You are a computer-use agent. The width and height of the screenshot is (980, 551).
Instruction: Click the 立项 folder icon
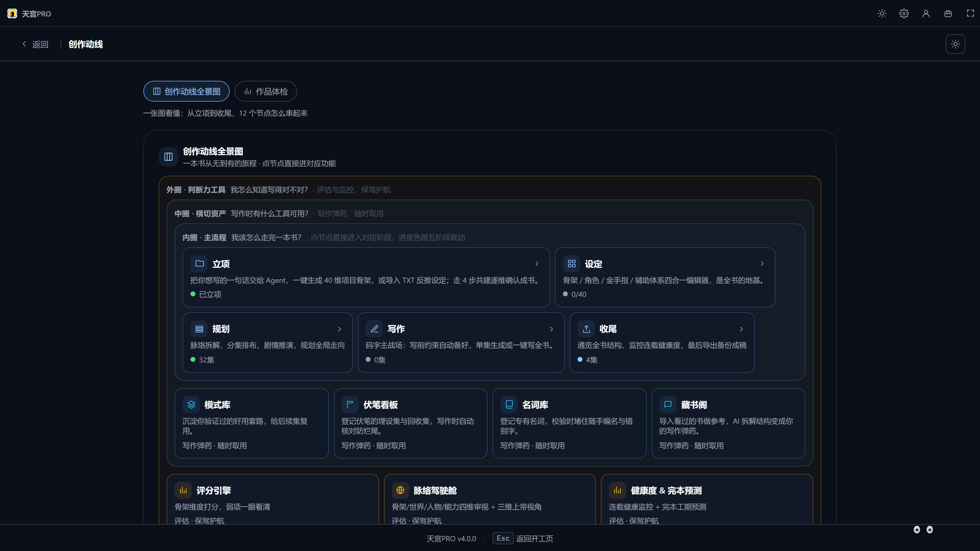click(199, 264)
